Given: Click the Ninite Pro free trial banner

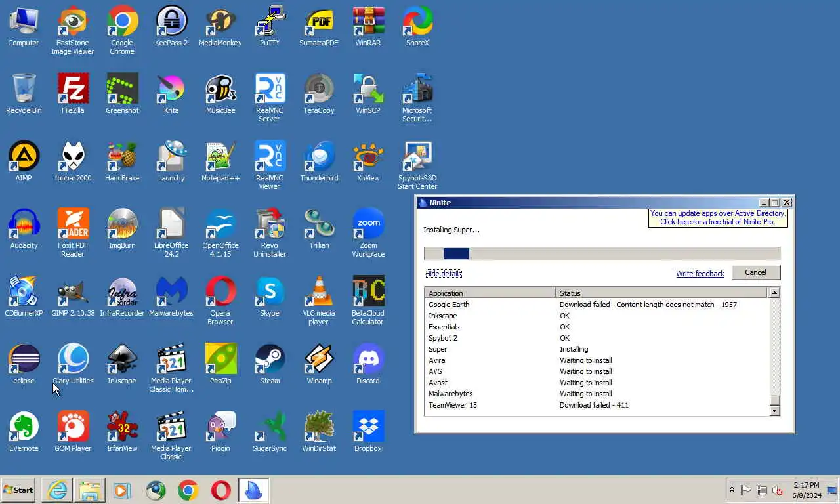Looking at the screenshot, I should 718,218.
